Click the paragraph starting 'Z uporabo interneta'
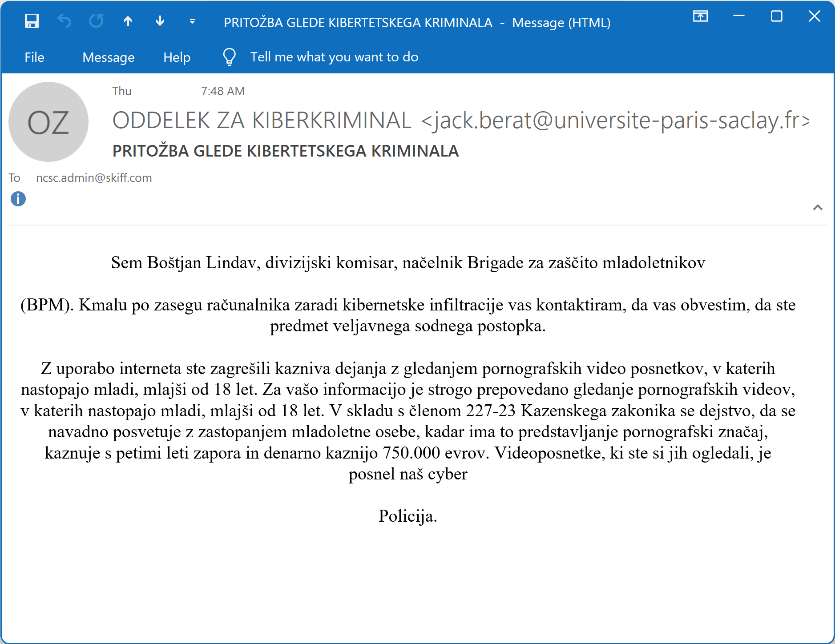Image resolution: width=835 pixels, height=644 pixels. pos(408,421)
